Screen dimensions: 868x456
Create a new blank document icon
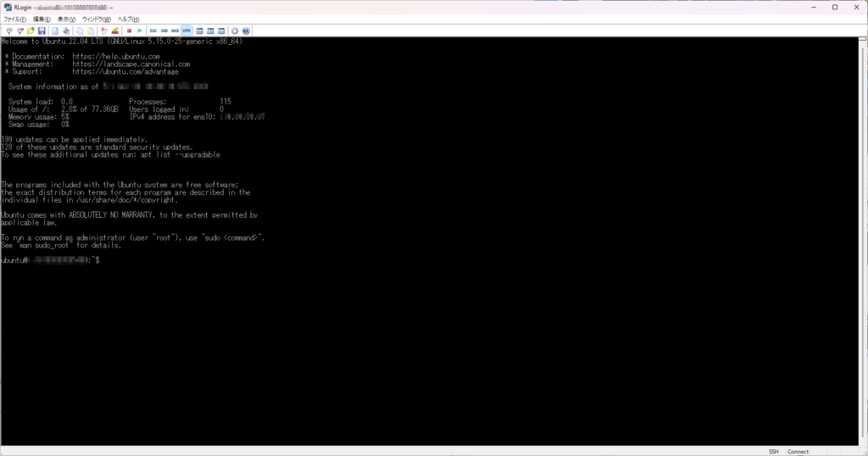[55, 31]
